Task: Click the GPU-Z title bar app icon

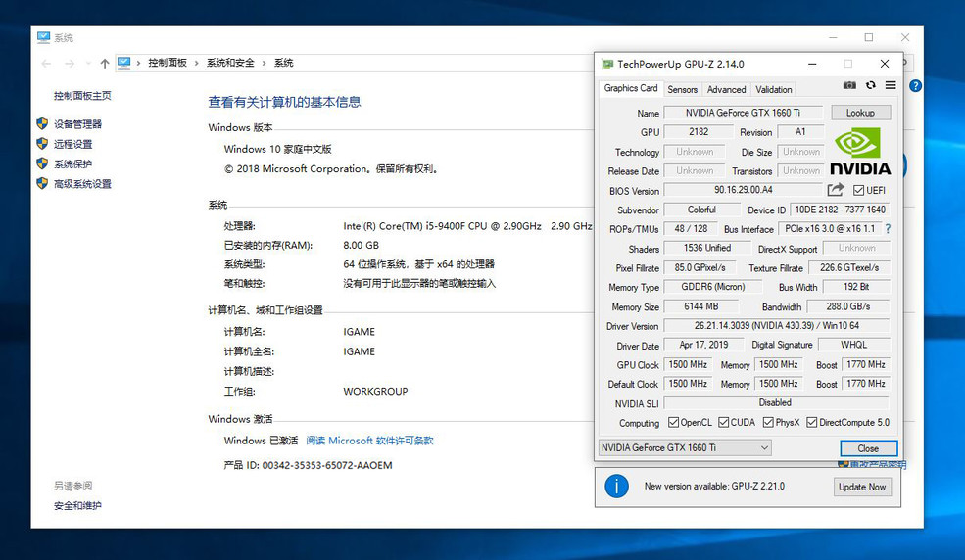Action: (607, 64)
